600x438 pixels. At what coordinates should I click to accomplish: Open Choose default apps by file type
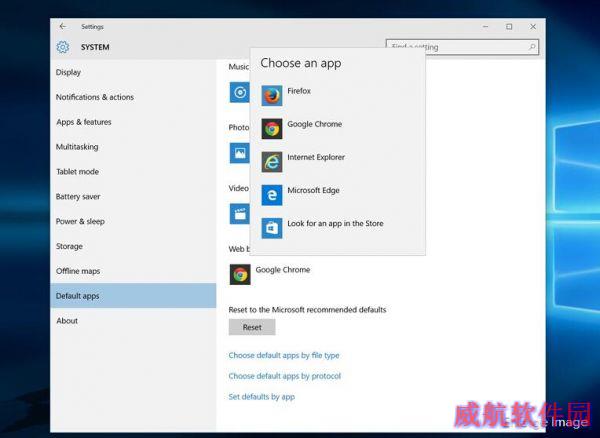[284, 355]
